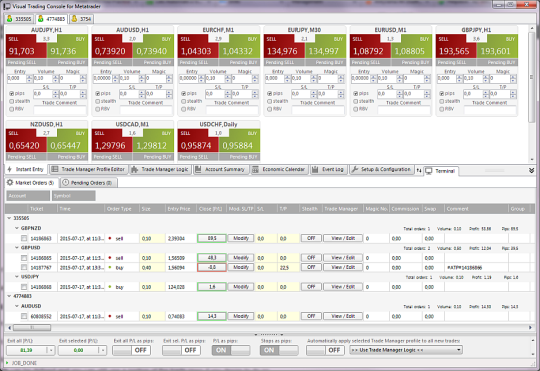Select the Market Orders tab

click(31, 183)
